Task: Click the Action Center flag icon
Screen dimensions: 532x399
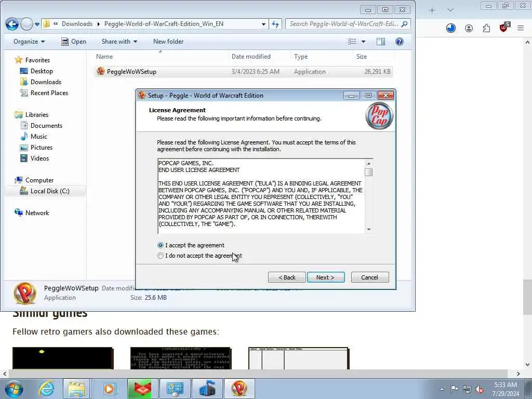Action: tap(454, 389)
